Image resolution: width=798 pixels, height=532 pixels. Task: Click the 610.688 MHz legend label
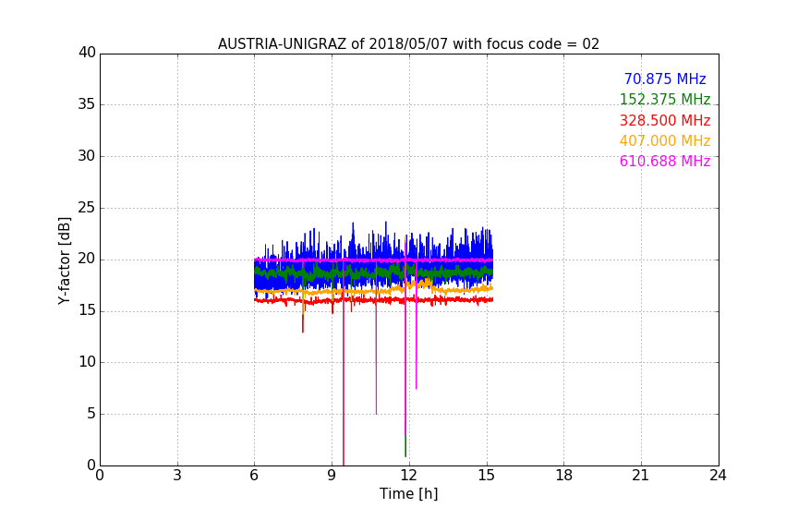point(665,161)
